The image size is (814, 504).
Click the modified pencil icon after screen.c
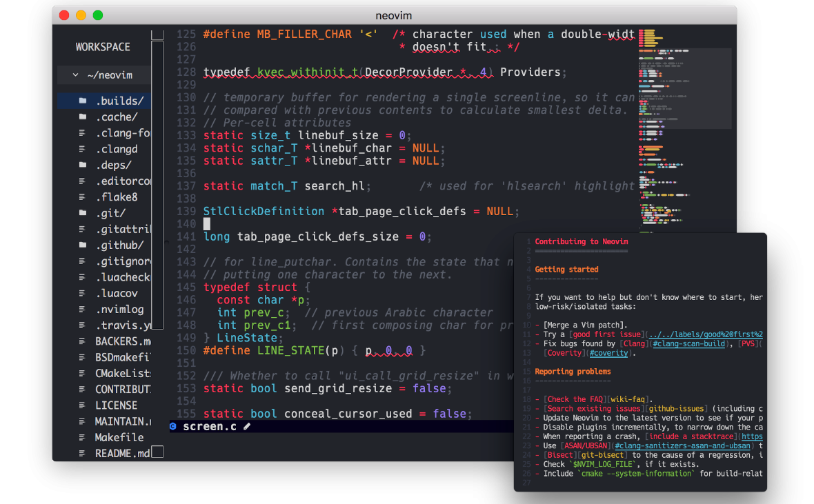click(247, 427)
